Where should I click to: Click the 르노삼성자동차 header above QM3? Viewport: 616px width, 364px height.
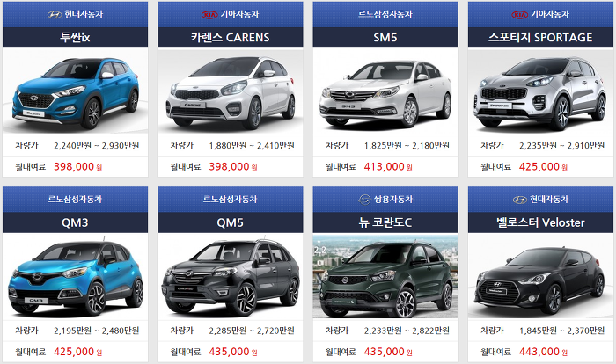[75, 199]
